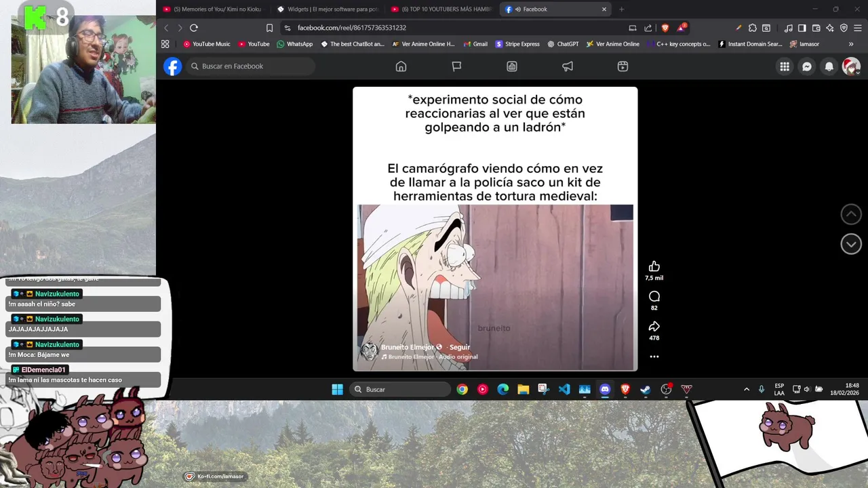Open Discord from taskbar
Image resolution: width=868 pixels, height=488 pixels.
click(x=605, y=390)
